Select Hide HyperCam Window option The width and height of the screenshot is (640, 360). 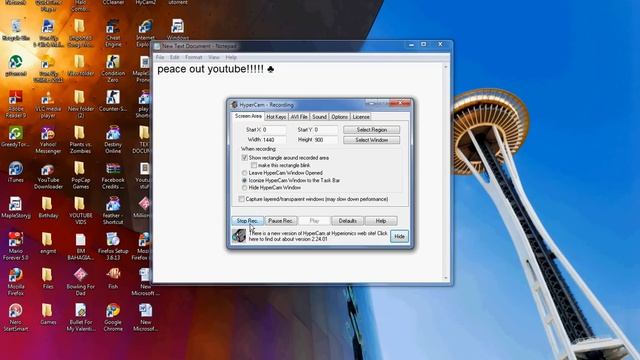pyautogui.click(x=244, y=187)
